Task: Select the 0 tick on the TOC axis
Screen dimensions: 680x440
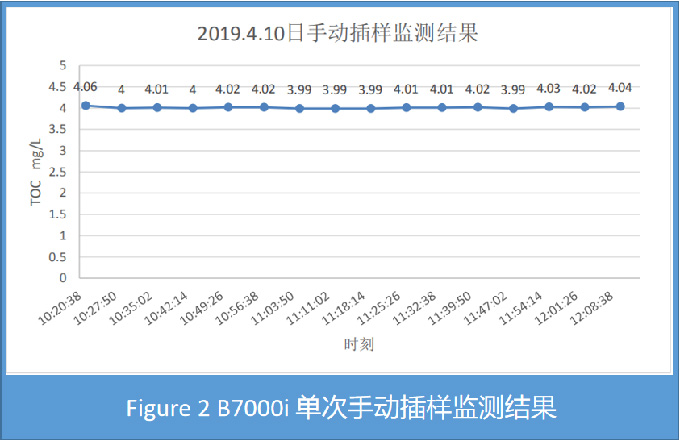Action: pyautogui.click(x=63, y=277)
